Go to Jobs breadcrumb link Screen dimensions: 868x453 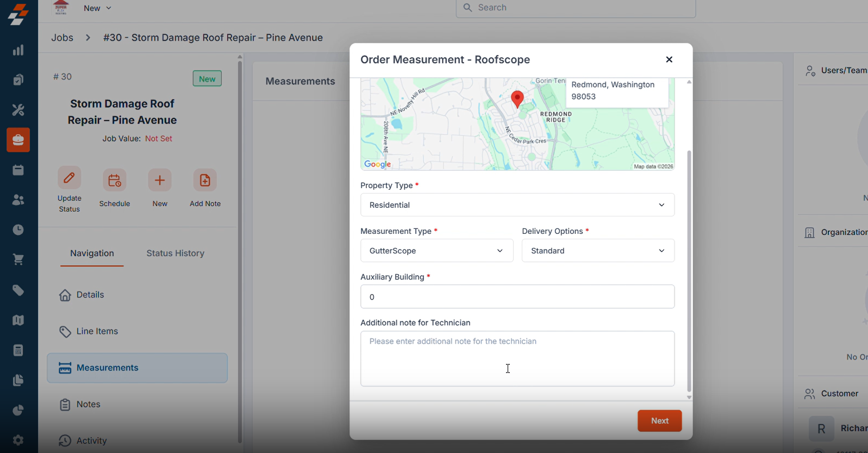(62, 38)
